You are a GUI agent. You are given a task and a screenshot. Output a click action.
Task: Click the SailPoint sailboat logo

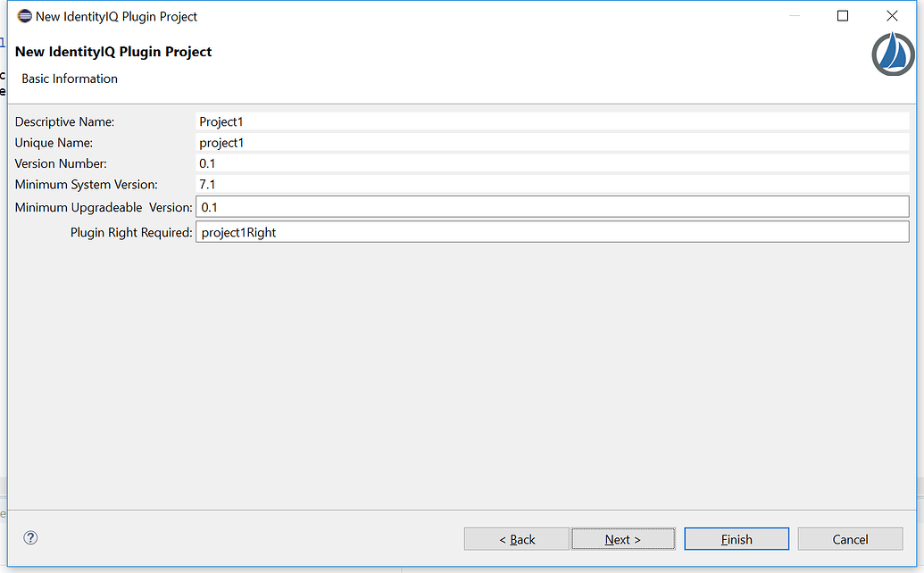pyautogui.click(x=892, y=54)
